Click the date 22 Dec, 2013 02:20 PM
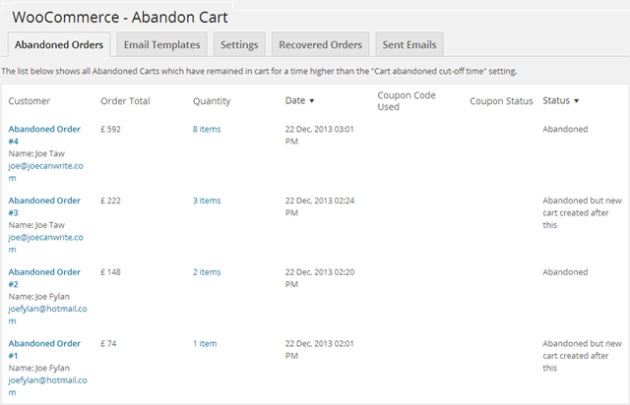Screen dimensions: 630x405 [x=320, y=278]
